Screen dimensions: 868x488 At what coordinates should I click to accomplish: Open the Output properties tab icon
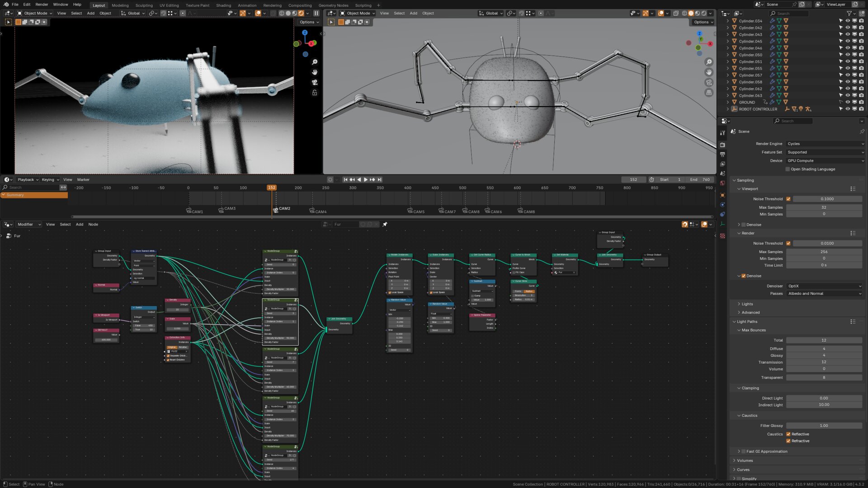722,155
